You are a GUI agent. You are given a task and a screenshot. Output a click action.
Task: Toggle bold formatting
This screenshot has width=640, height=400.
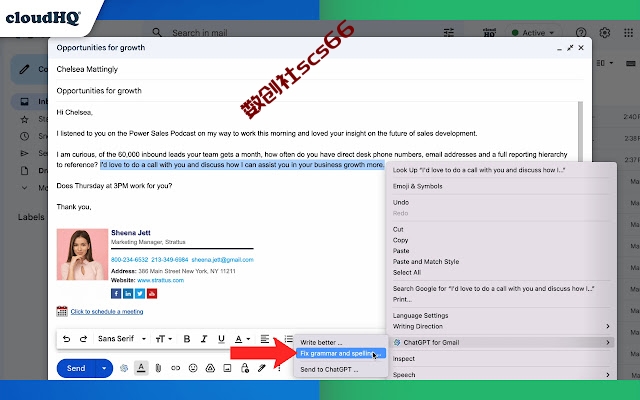point(187,339)
